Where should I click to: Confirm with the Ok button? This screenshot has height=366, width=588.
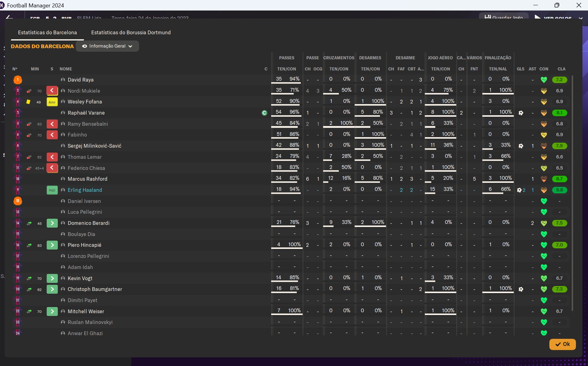click(562, 344)
